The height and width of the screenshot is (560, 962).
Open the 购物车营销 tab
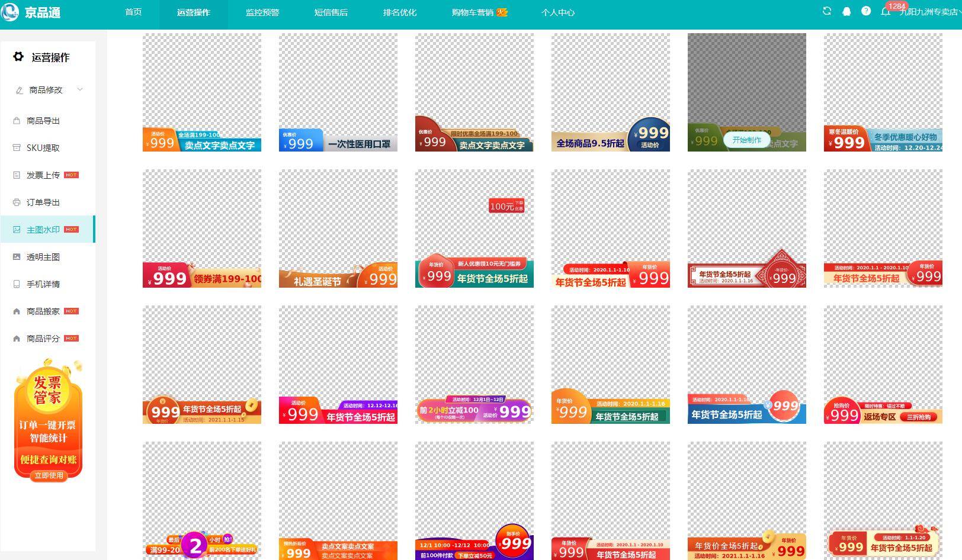pyautogui.click(x=480, y=12)
